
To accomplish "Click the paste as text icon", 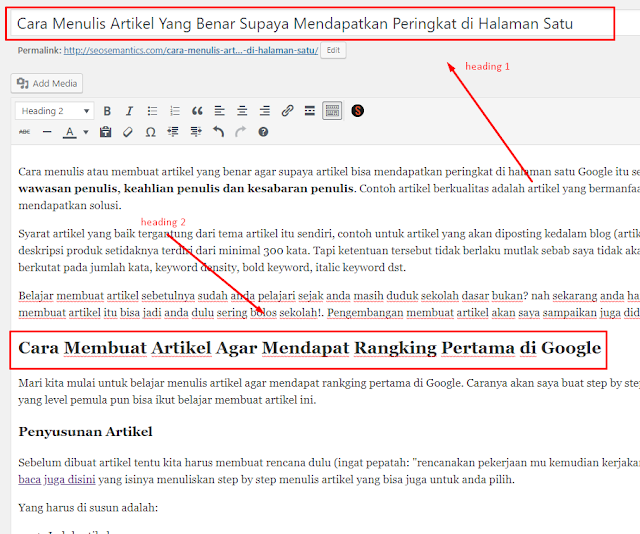I will (x=106, y=132).
